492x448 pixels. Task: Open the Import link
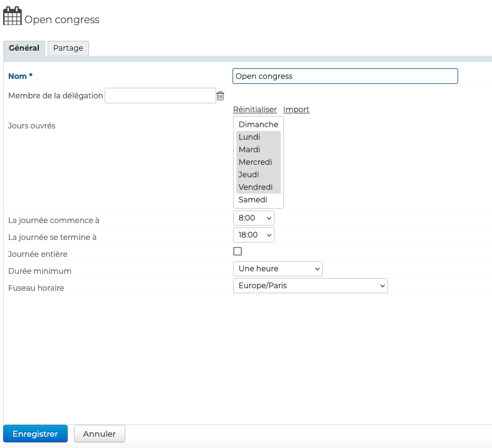[296, 110]
